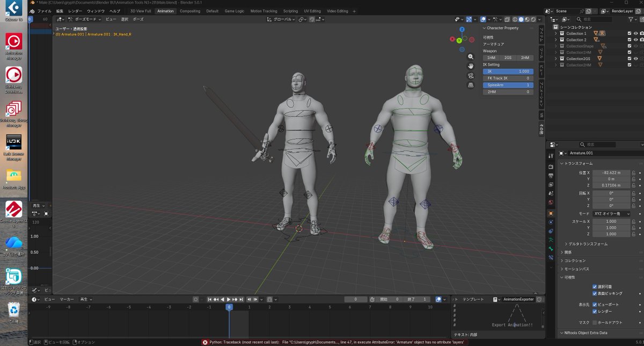644x346 pixels.
Task: Click the 2GS weapon button
Action: point(508,57)
